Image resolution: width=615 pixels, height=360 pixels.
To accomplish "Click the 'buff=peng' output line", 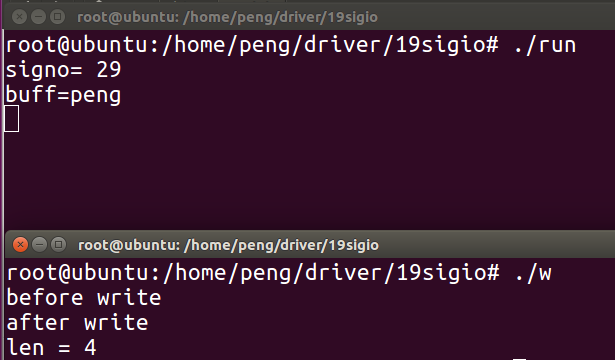I will [64, 95].
